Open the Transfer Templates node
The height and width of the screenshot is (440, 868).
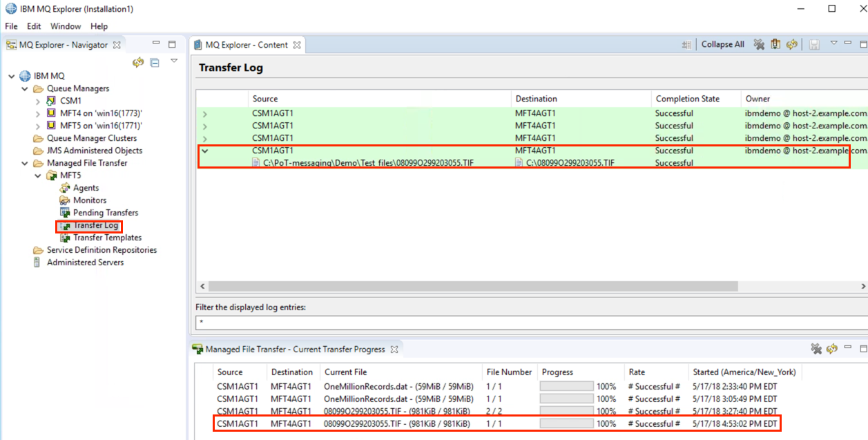click(107, 238)
